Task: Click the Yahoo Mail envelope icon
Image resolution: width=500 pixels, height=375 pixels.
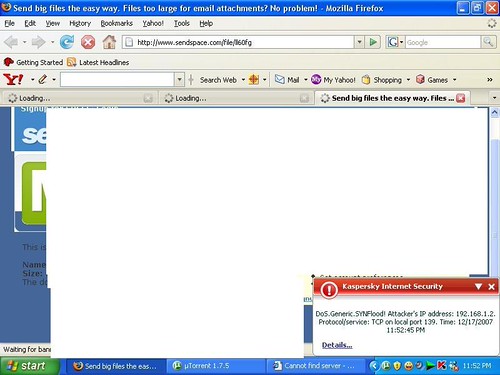Action: [x=279, y=80]
